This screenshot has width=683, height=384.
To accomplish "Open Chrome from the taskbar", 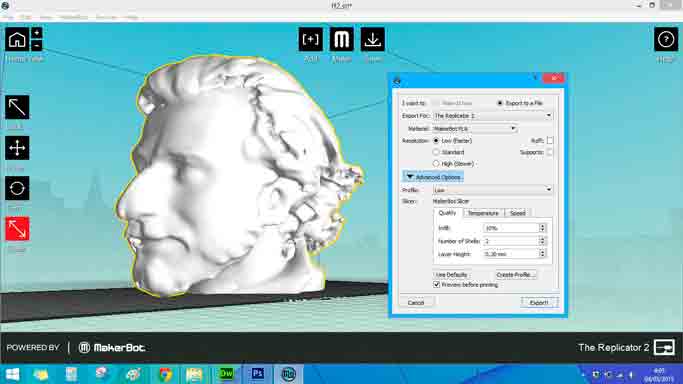I will coord(165,374).
